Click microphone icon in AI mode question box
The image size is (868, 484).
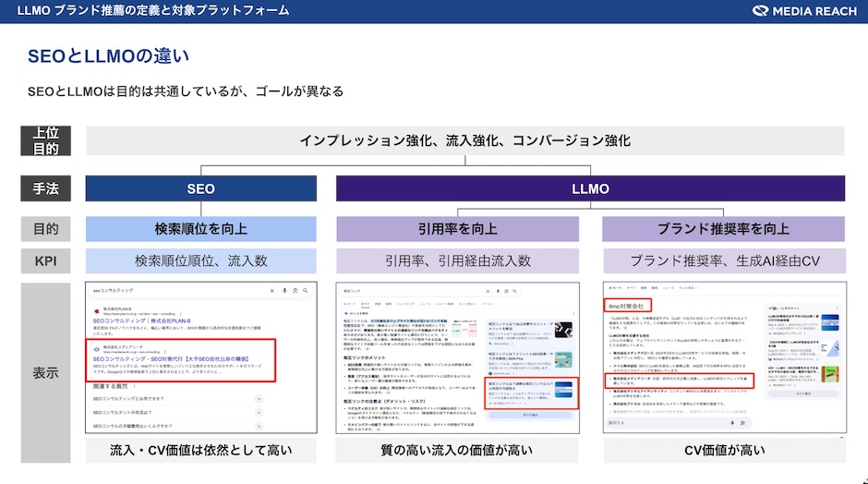[732, 423]
